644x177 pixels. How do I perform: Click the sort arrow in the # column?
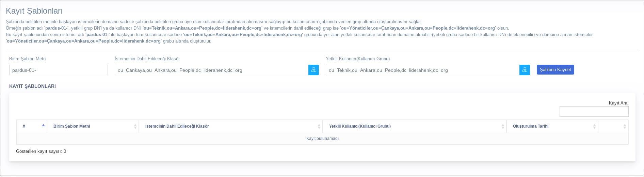click(43, 126)
